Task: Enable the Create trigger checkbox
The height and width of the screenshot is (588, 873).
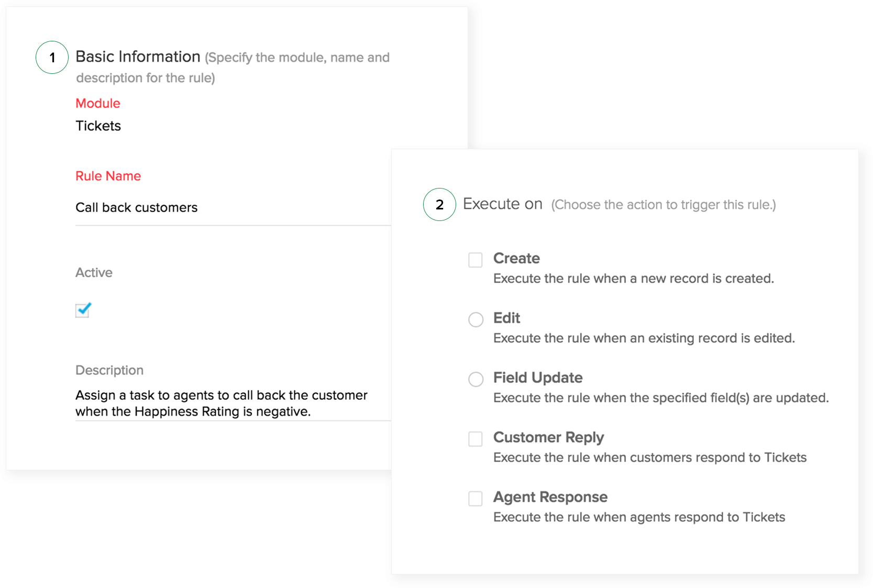Action: (475, 260)
